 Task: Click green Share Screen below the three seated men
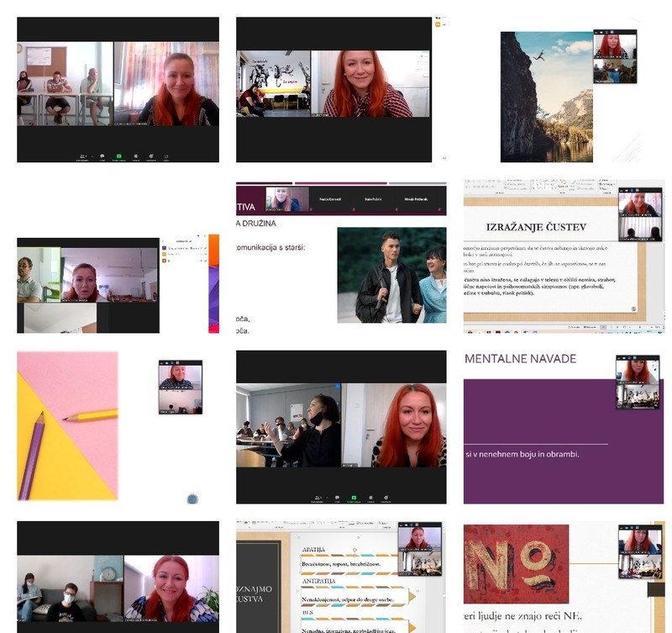(x=118, y=156)
